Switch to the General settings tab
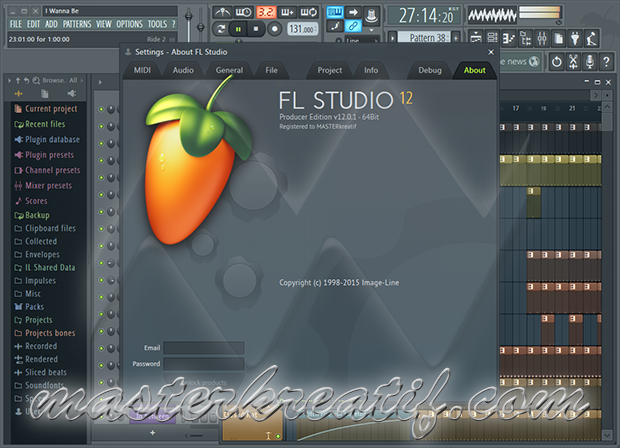620x448 pixels. [x=229, y=70]
